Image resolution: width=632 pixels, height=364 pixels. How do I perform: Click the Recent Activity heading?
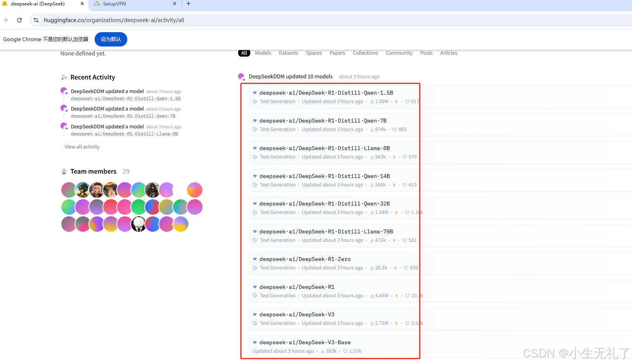(93, 77)
